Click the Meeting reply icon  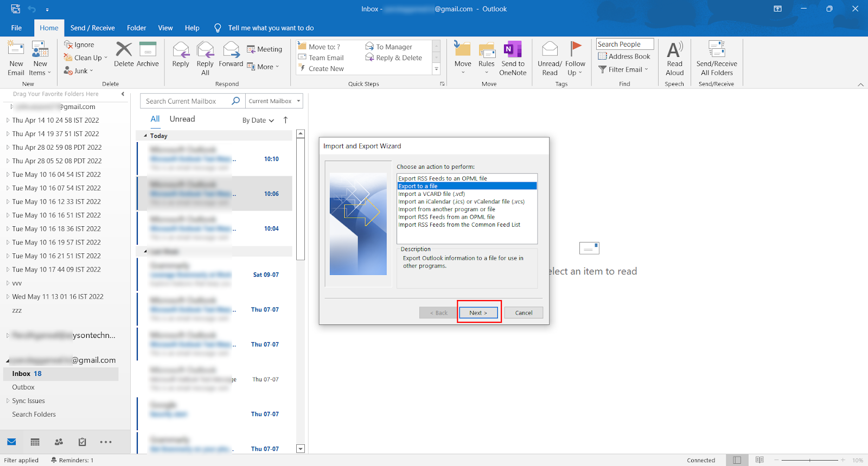[251, 49]
